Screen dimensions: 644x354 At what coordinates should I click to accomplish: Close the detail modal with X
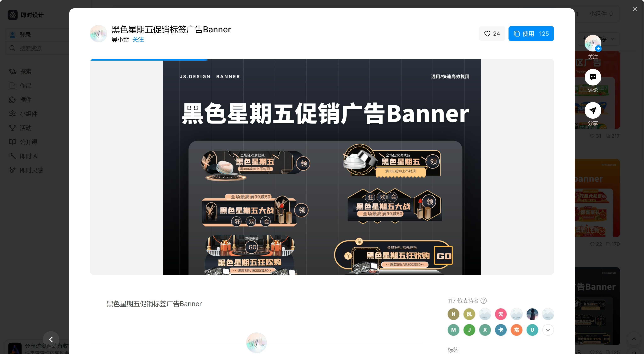[x=635, y=9]
